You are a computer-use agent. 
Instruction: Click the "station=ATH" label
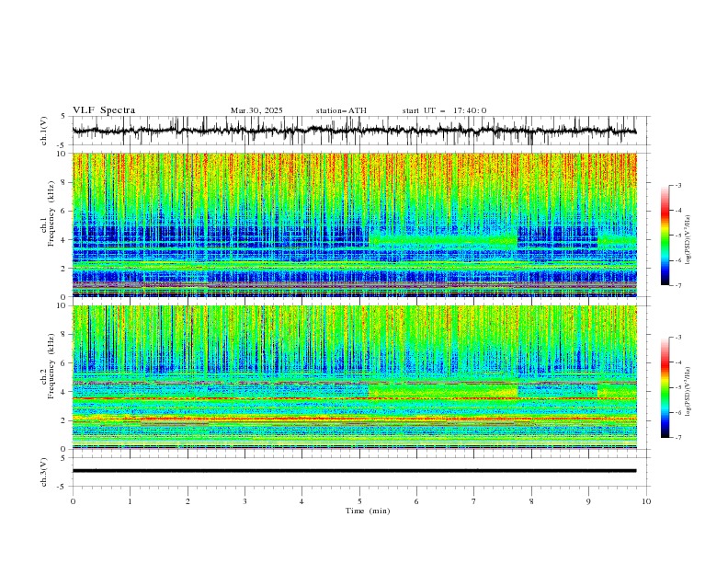coord(341,110)
